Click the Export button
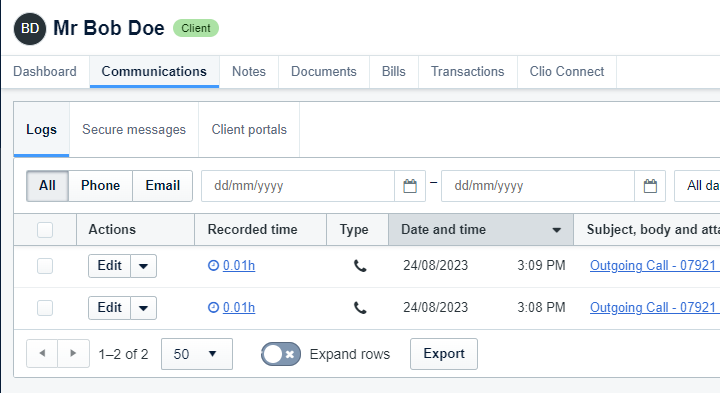 [444, 354]
